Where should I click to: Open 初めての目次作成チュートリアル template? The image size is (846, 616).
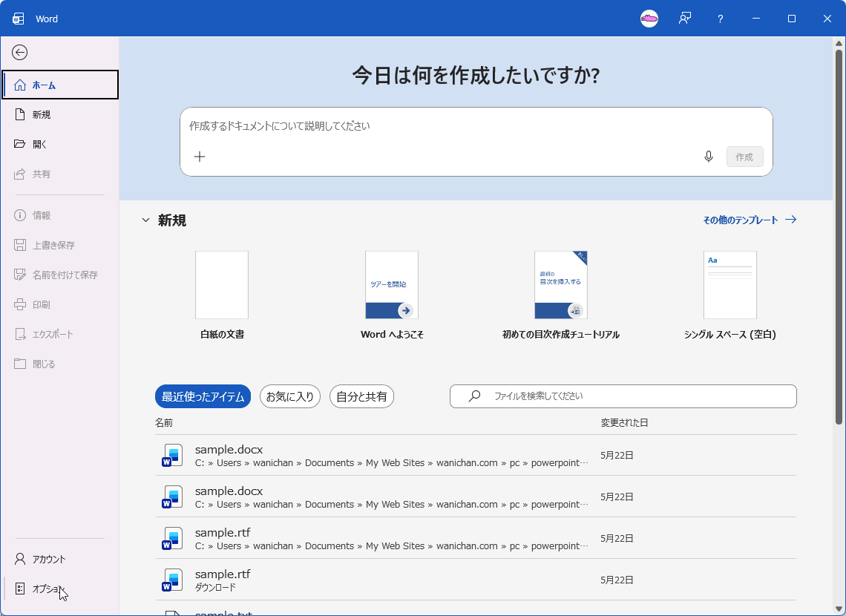[x=560, y=285]
